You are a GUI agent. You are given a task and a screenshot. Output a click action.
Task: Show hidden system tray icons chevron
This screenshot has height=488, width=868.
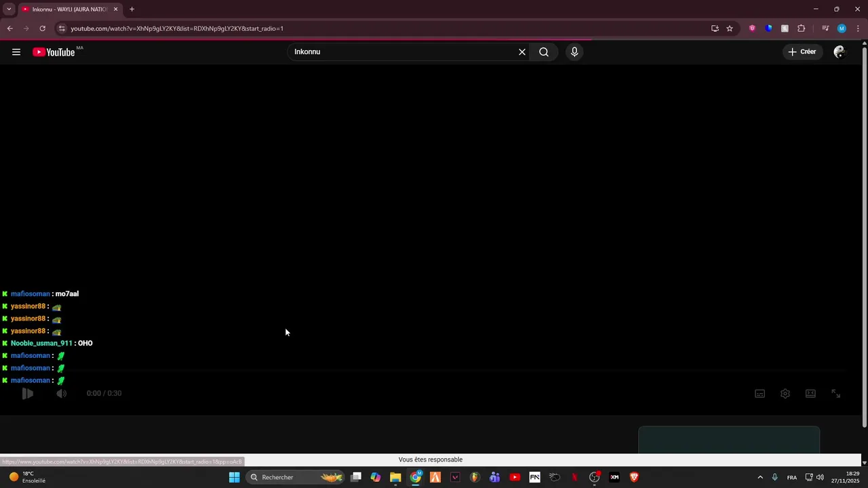coord(760,477)
